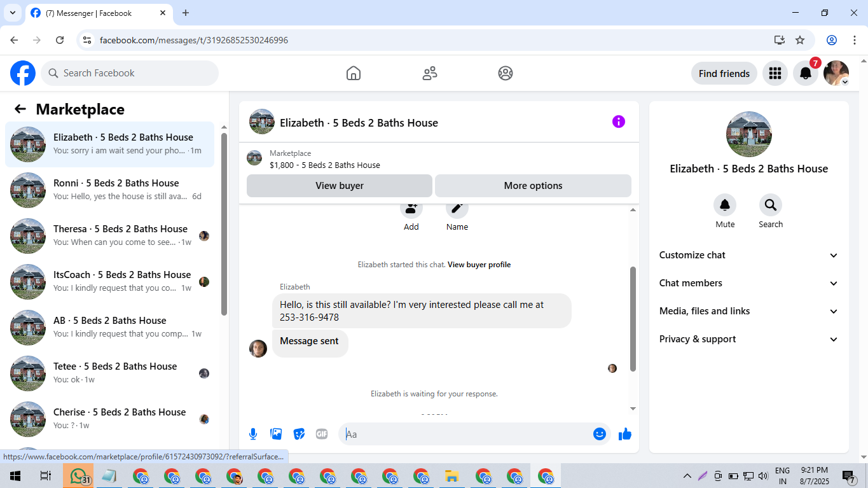Open the Windows notification center
Screen dimensions: 868x488
[849, 476]
